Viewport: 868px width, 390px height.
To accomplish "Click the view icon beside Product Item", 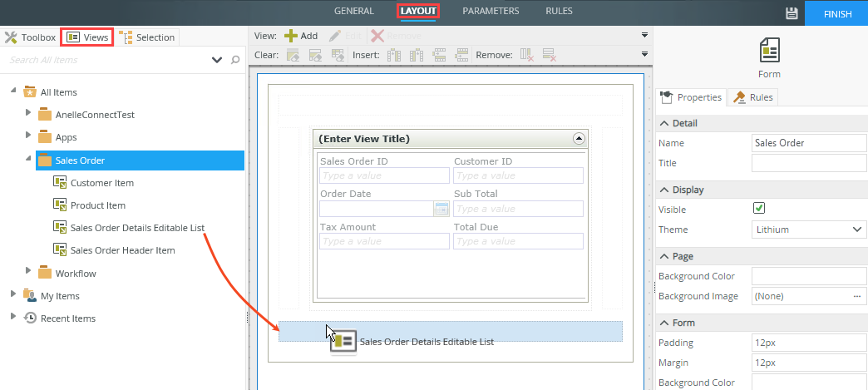I will [60, 205].
